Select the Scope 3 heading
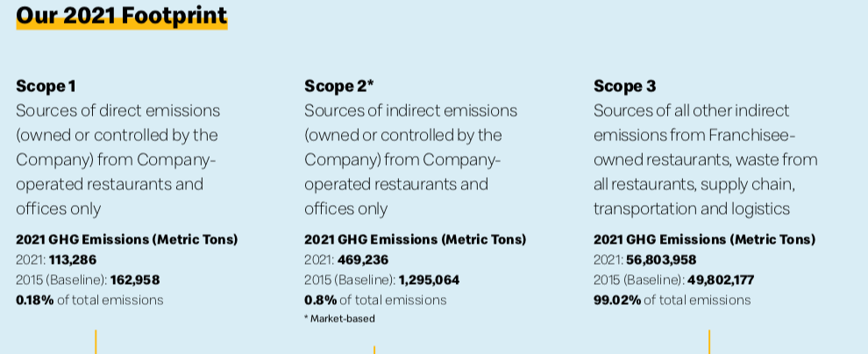The width and height of the screenshot is (868, 354). click(x=624, y=86)
